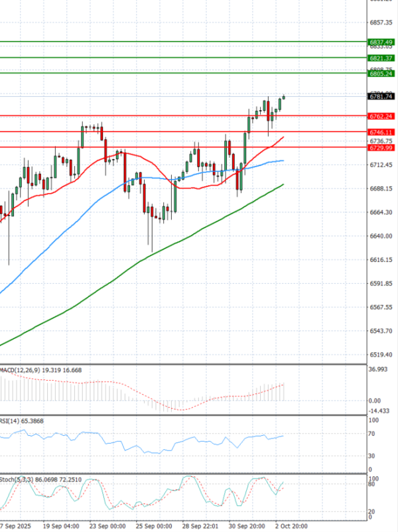The width and height of the screenshot is (398, 532).
Task: Click the 6729.99 red price label
Action: tap(381, 148)
